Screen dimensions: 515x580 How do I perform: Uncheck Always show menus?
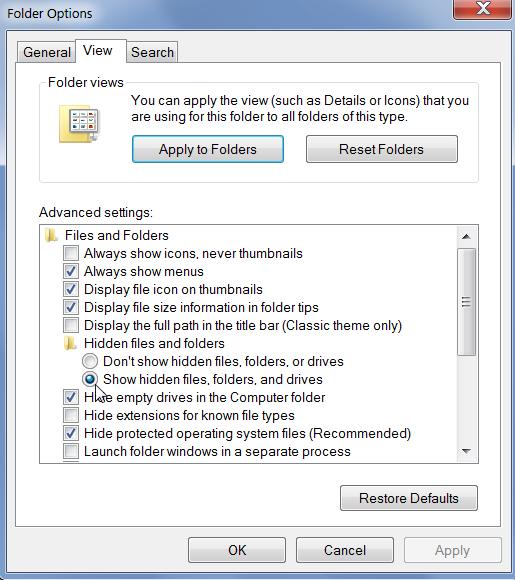[71, 272]
